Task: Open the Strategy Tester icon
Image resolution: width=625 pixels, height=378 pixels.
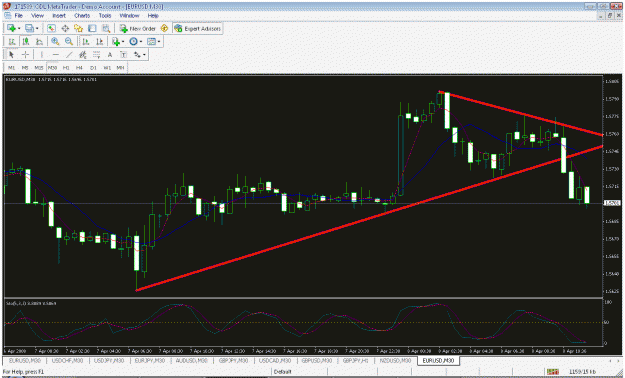Action: pyautogui.click(x=106, y=28)
